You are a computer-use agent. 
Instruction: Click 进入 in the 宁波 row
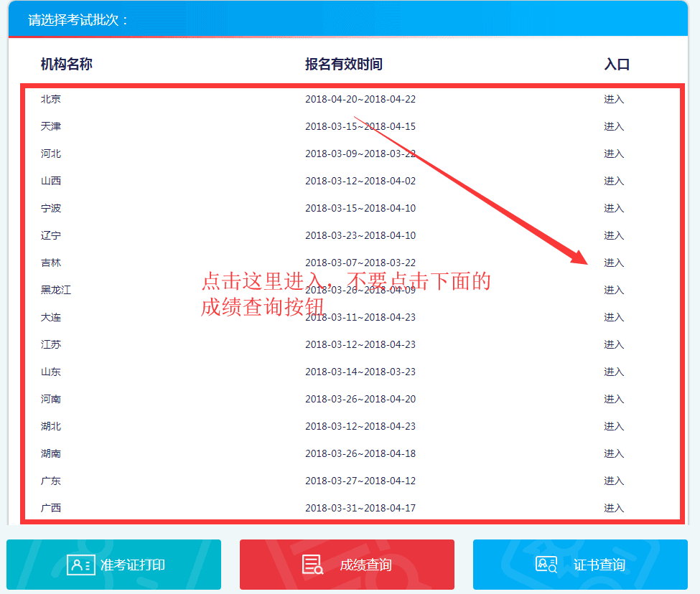[614, 208]
